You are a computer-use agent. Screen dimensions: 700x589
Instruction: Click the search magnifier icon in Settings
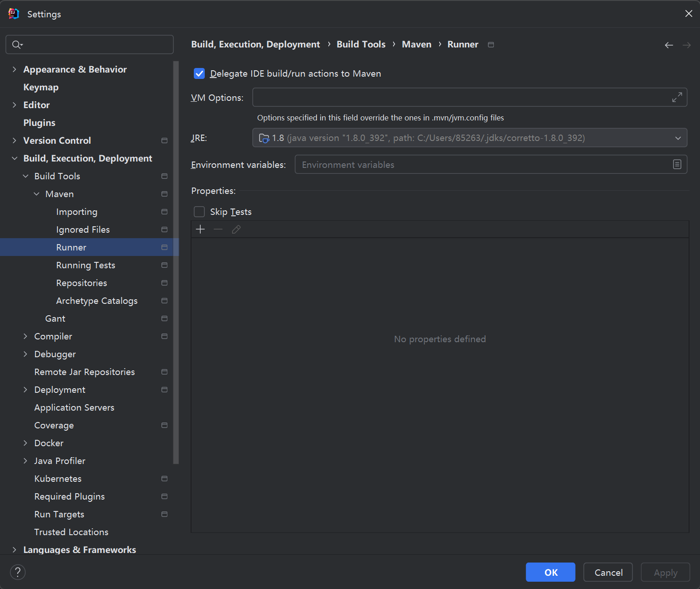17,45
